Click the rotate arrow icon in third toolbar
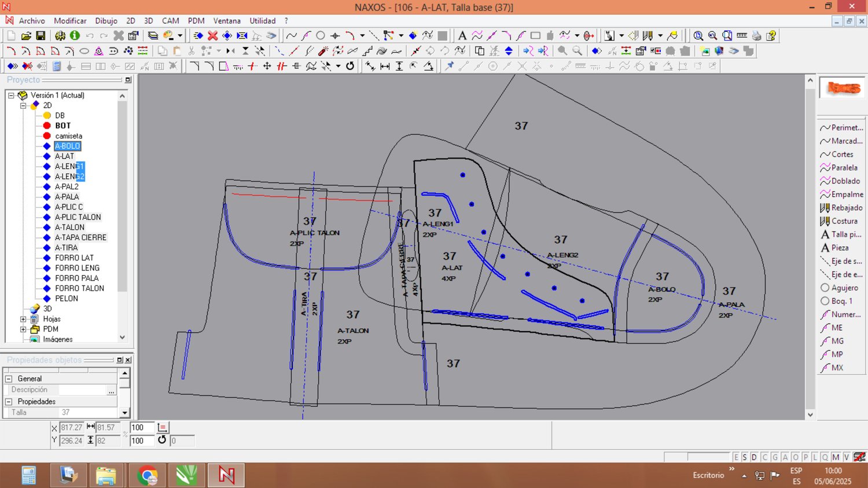This screenshot has height=488, width=868. coord(350,66)
